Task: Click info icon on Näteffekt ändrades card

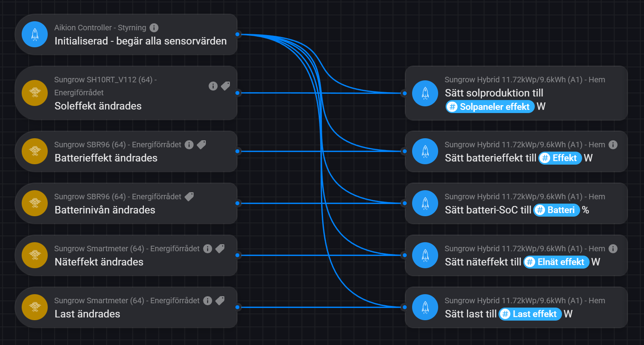Action: 207,249
